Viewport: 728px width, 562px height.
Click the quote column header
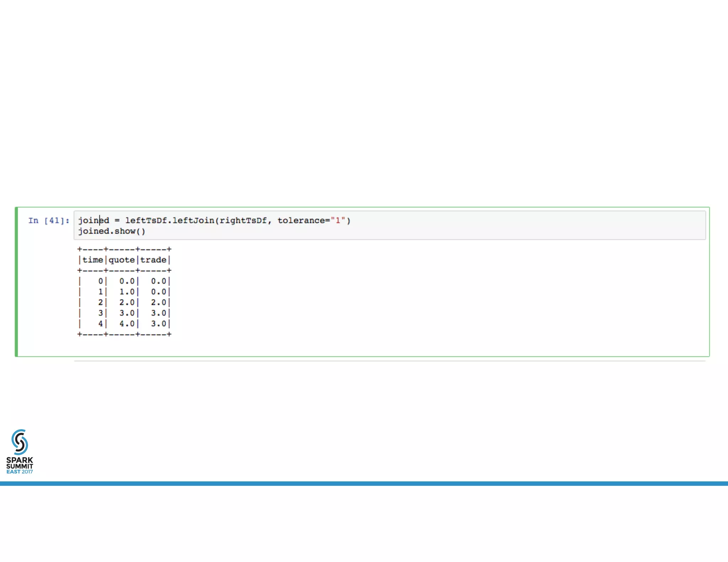(x=122, y=260)
